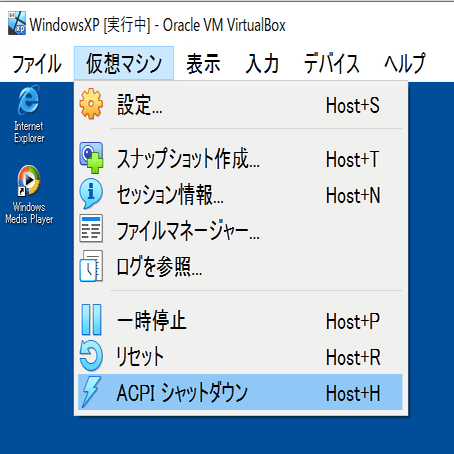
Task: Click the snapshot camera icon
Action: point(91,158)
